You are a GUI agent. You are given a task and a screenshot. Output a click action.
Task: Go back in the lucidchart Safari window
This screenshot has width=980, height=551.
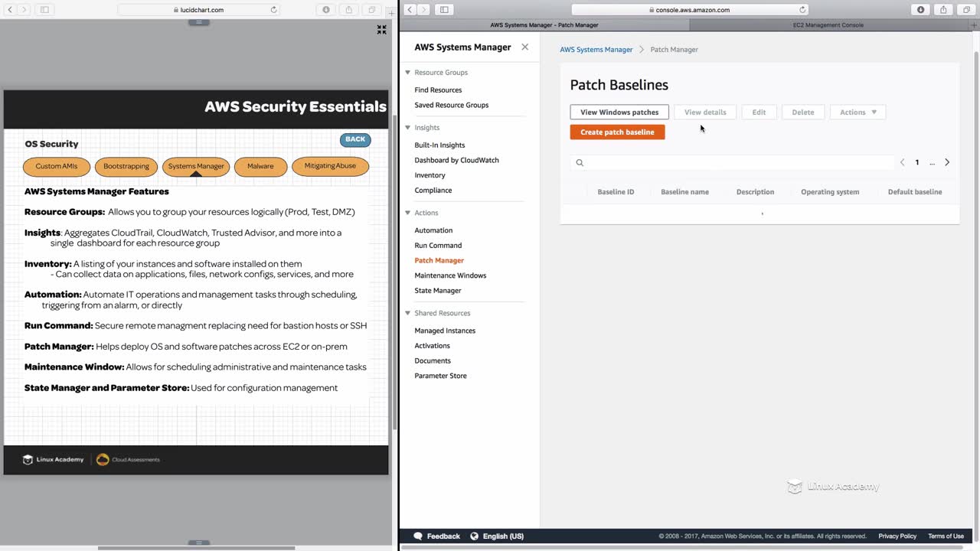click(10, 10)
